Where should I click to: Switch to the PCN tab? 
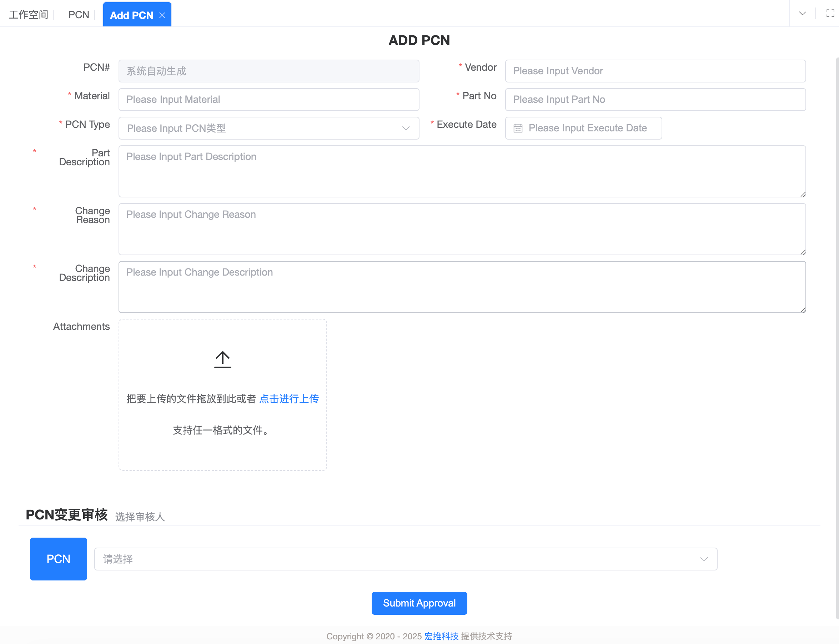pyautogui.click(x=79, y=15)
